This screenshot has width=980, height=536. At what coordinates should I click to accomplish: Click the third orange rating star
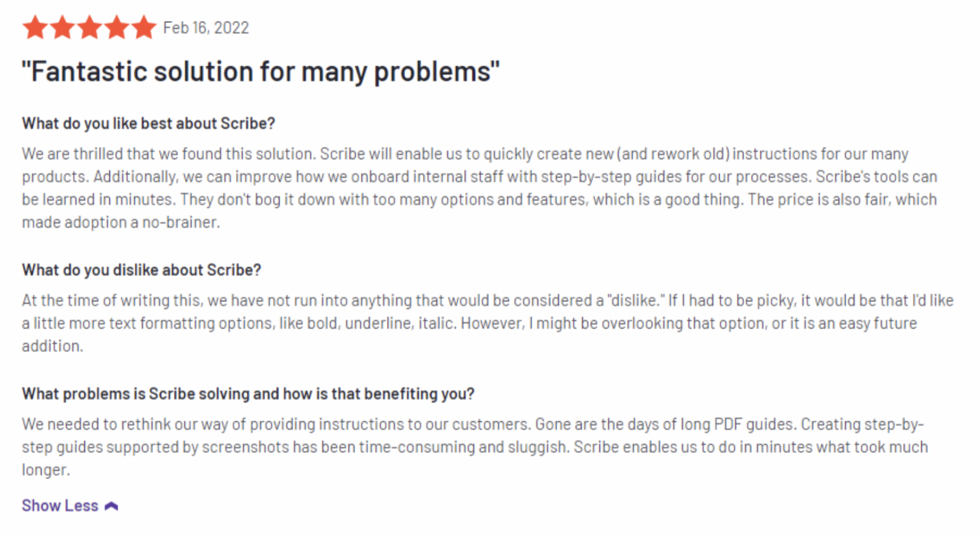(90, 28)
